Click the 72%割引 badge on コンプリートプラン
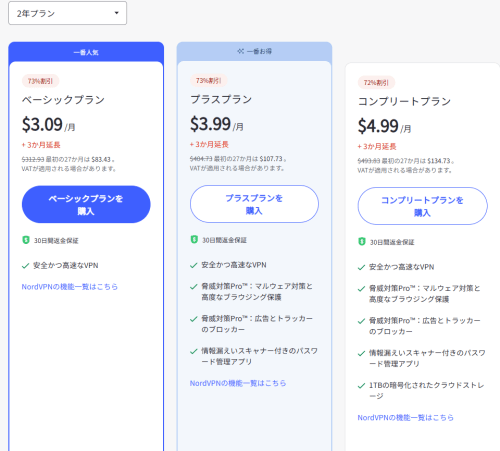The image size is (500, 451). click(376, 83)
